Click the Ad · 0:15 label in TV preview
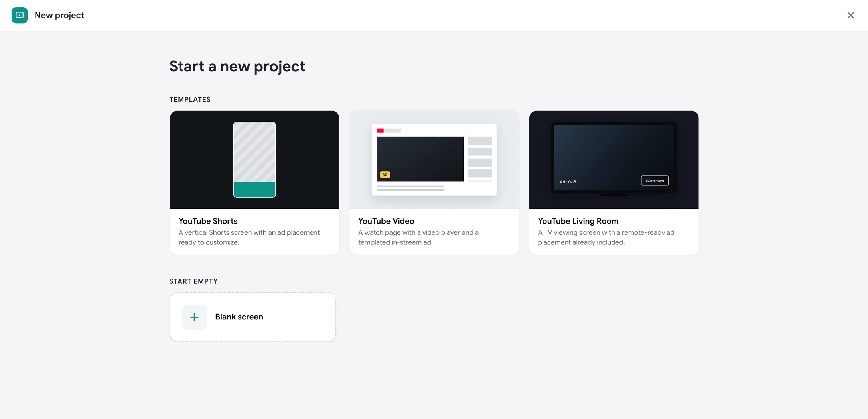This screenshot has width=868, height=419. pyautogui.click(x=568, y=182)
